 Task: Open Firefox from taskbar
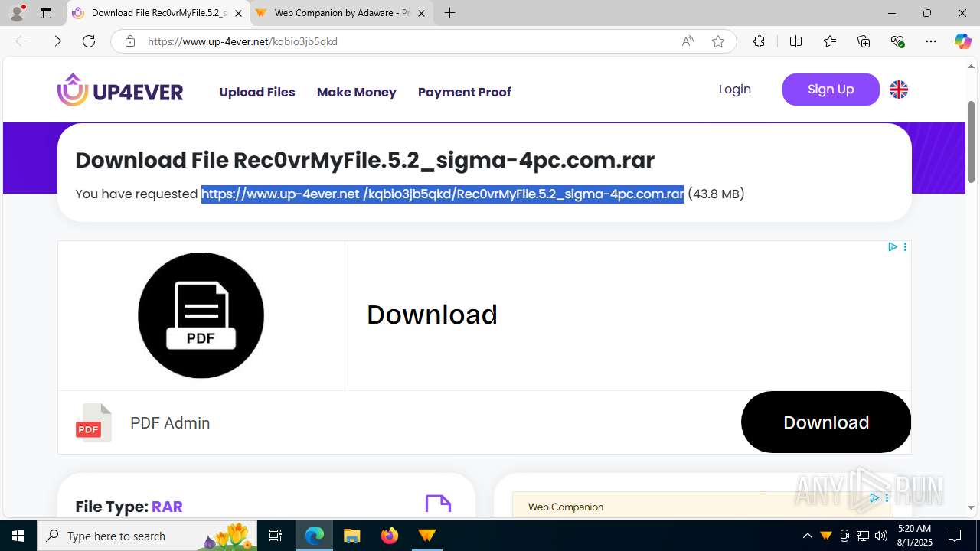(x=390, y=536)
